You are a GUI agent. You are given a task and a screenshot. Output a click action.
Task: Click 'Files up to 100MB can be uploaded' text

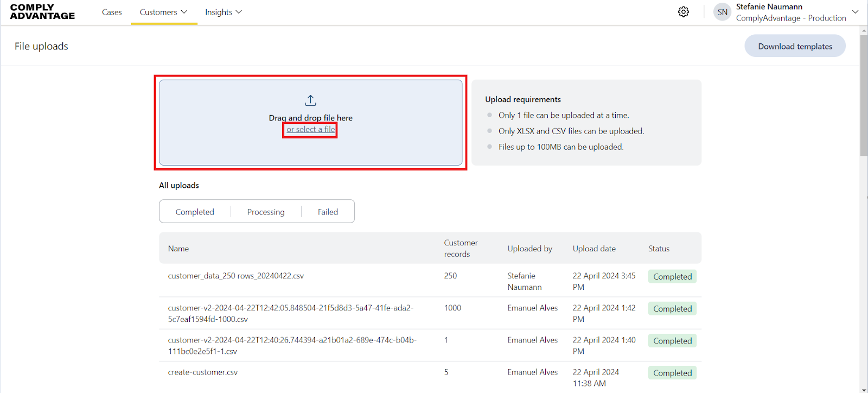(x=561, y=147)
